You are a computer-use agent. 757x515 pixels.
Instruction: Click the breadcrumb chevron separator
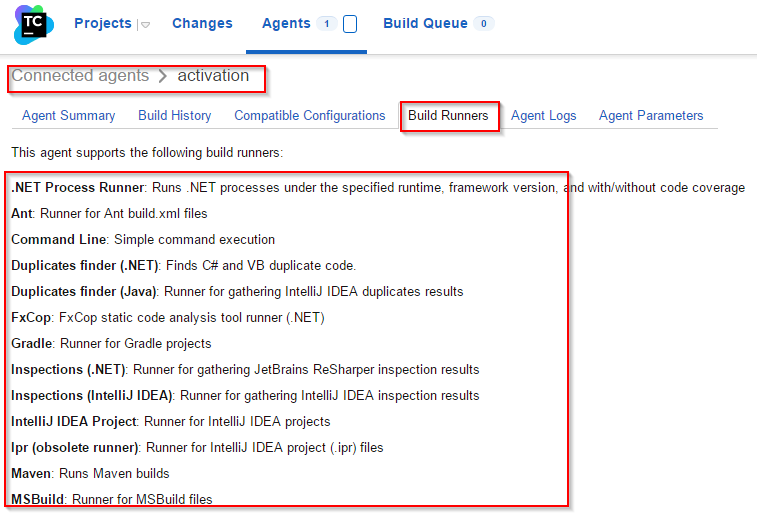point(163,76)
